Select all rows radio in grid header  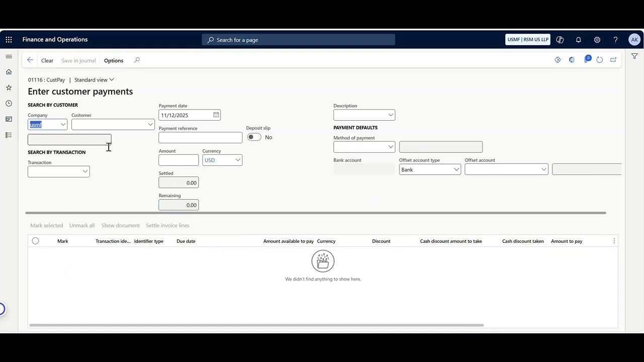(x=35, y=241)
